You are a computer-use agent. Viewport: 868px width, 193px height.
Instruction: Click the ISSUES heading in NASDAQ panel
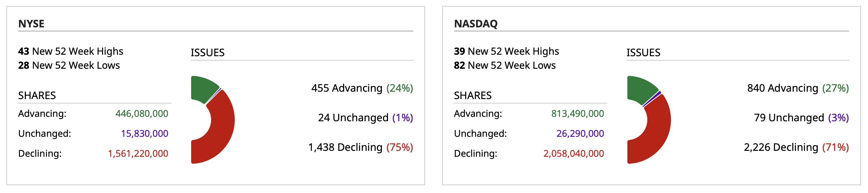pyautogui.click(x=643, y=53)
